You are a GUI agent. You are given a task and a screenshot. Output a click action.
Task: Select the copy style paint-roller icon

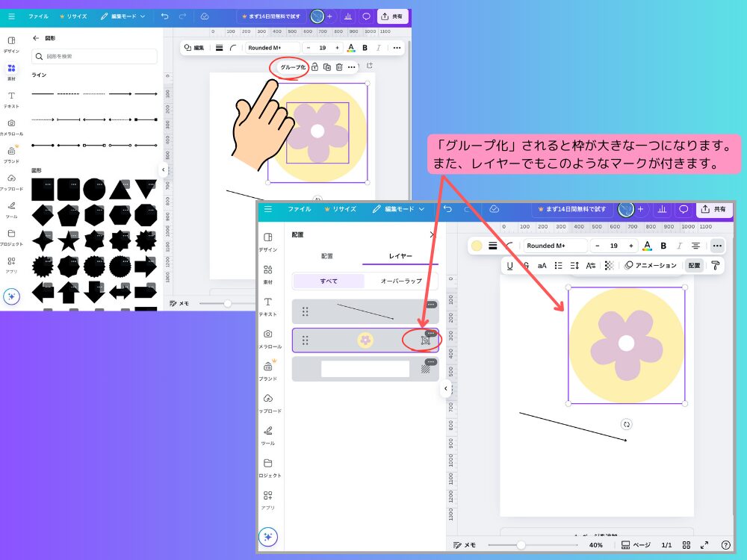[x=715, y=265]
